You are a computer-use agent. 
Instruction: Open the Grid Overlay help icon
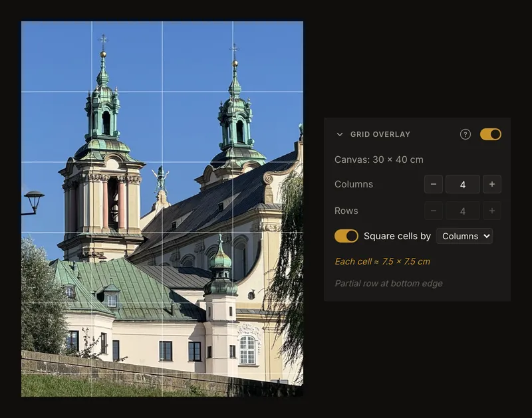click(x=465, y=134)
